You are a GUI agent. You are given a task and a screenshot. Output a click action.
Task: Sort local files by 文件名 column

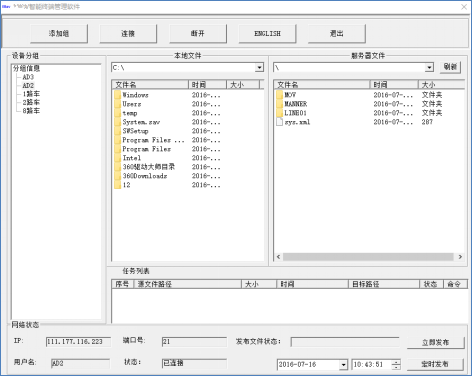(x=150, y=85)
